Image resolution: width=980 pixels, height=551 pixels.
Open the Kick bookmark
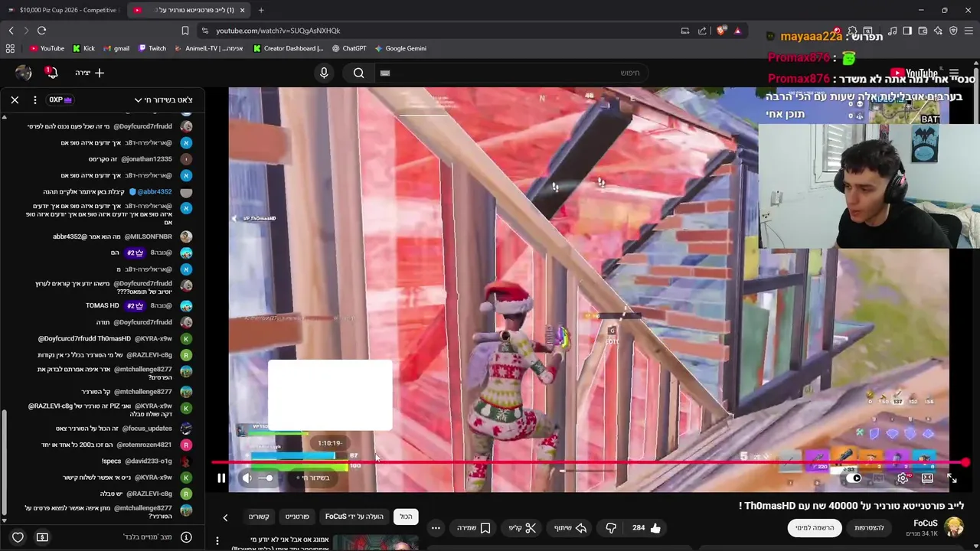[x=83, y=48]
